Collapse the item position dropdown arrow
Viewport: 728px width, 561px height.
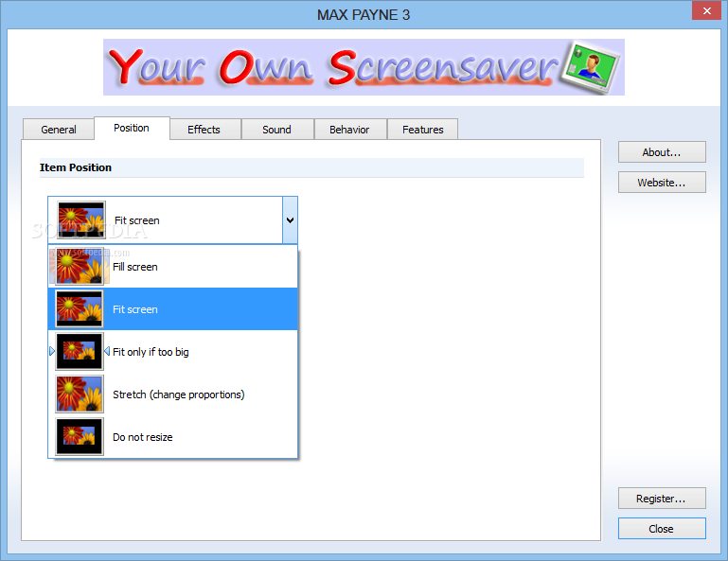(291, 219)
